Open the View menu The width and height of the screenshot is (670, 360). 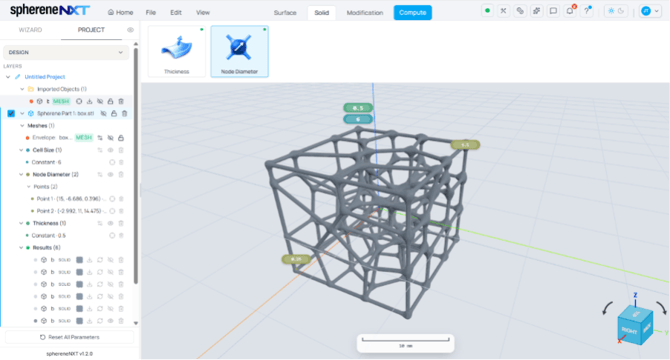pyautogui.click(x=203, y=12)
